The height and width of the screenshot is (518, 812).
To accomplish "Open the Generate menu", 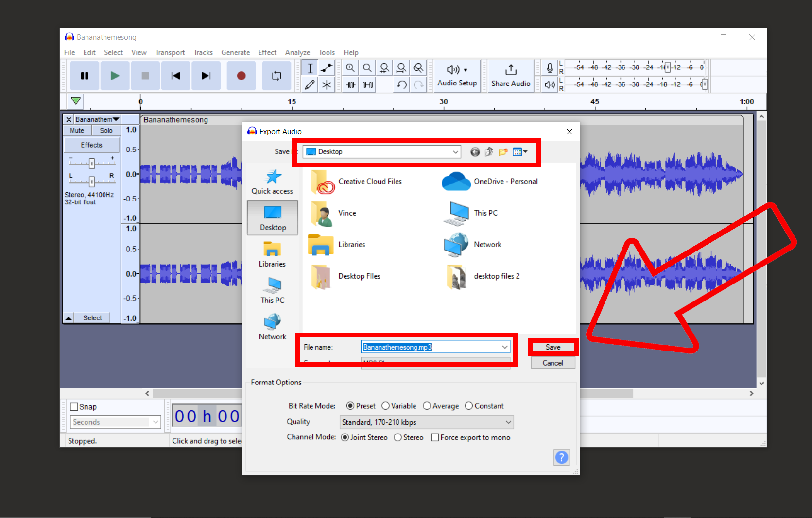I will pos(235,52).
